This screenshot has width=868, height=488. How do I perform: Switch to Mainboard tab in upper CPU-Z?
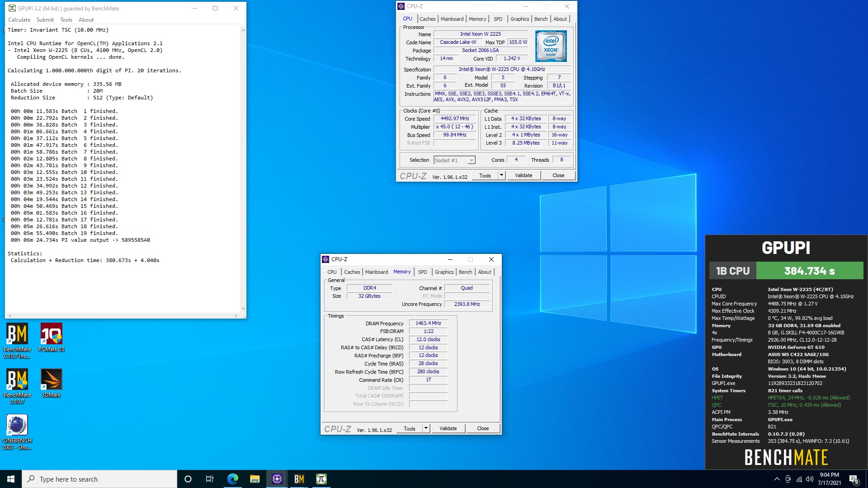point(452,19)
